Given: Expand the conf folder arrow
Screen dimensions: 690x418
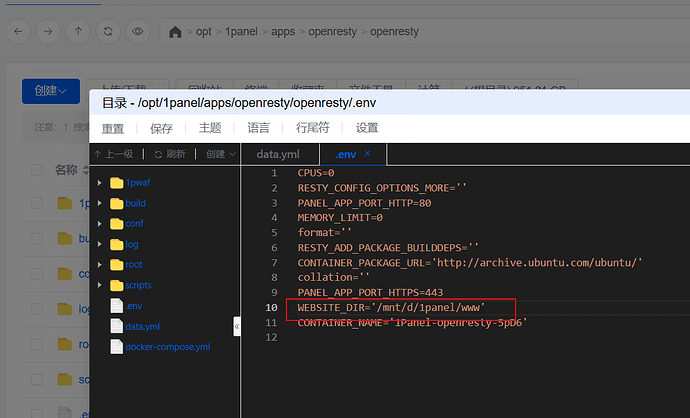Looking at the screenshot, I should (x=99, y=224).
